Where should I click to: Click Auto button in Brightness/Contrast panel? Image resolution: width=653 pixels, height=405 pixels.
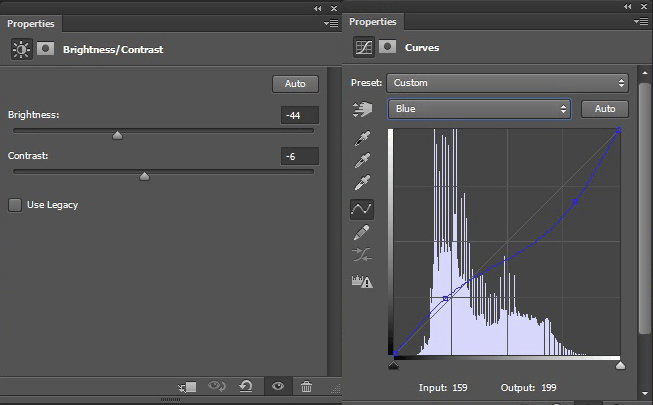[x=295, y=84]
